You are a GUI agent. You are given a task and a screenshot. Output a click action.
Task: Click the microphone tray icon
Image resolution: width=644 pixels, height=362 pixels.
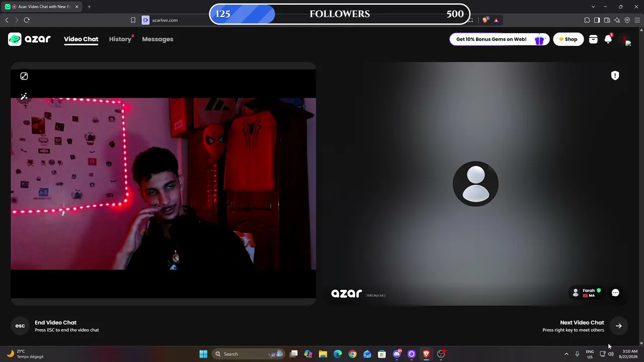point(577,354)
